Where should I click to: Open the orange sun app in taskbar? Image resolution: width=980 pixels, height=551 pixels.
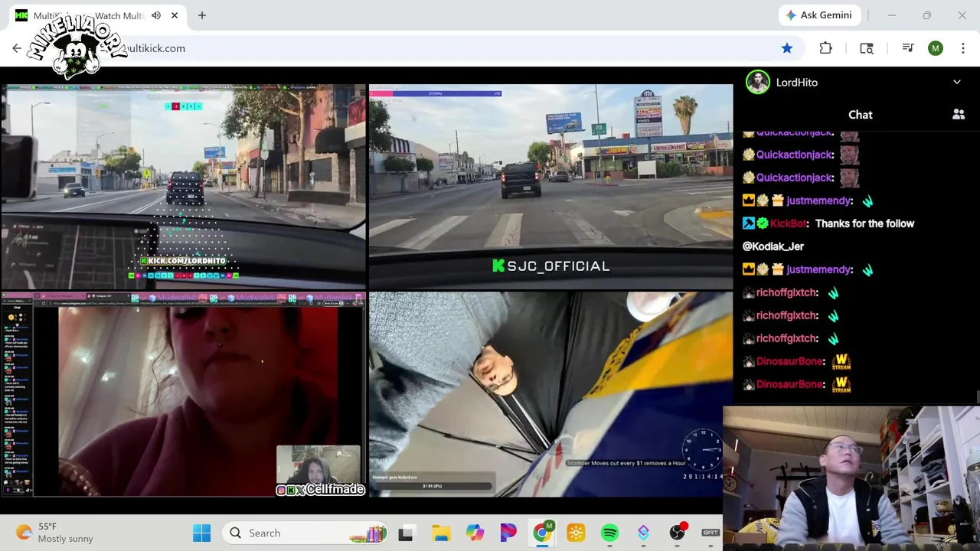[x=576, y=533]
